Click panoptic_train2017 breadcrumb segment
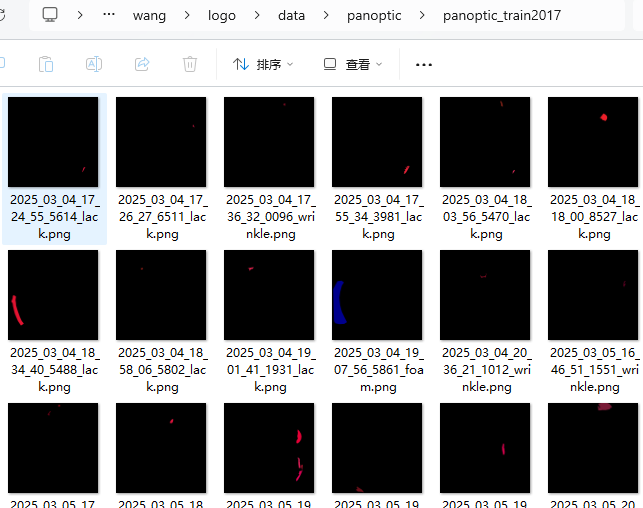643x508 pixels. (x=502, y=16)
